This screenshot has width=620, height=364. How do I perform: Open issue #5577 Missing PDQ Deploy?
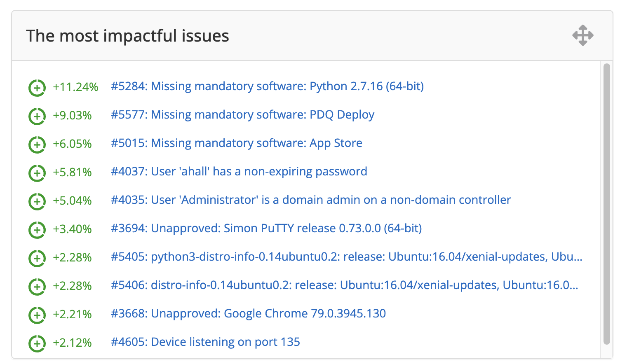point(242,114)
